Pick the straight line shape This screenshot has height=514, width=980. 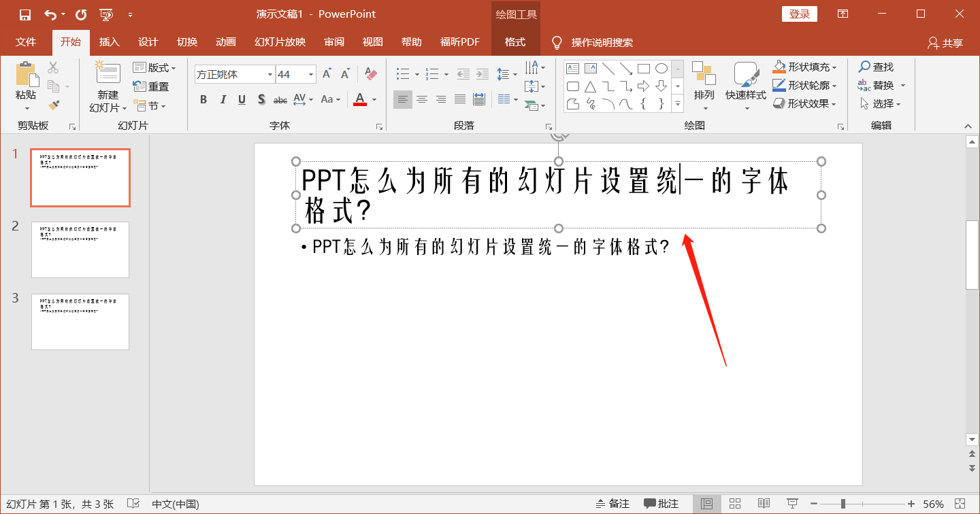click(608, 69)
